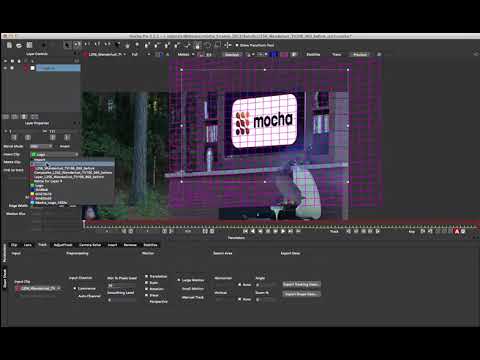Screen dimensions: 480x360
Task: Select the arrow pick tool in toolbar
Action: [x=67, y=45]
